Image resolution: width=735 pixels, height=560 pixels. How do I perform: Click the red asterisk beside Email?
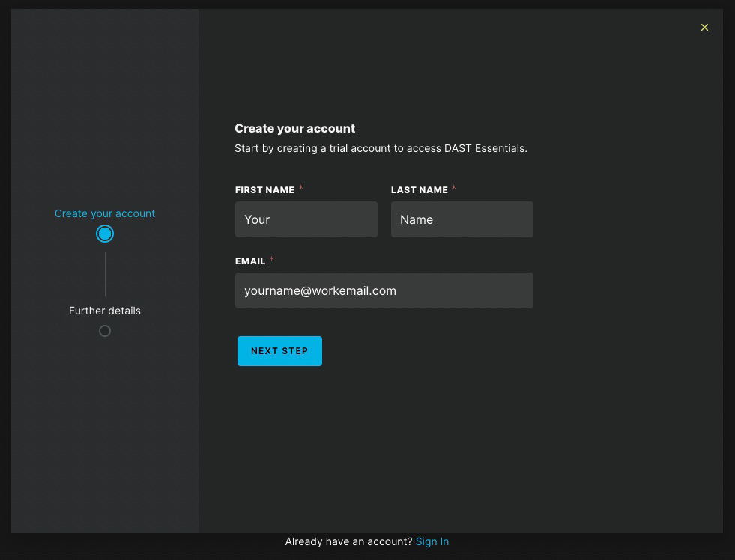pyautogui.click(x=271, y=259)
